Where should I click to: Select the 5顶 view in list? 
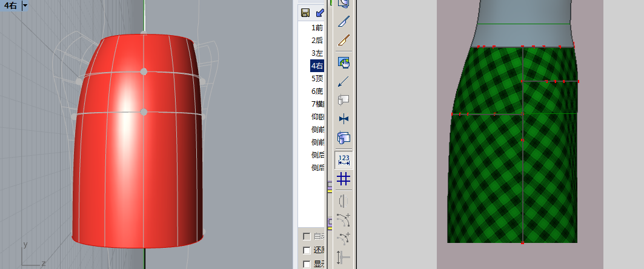pos(317,79)
